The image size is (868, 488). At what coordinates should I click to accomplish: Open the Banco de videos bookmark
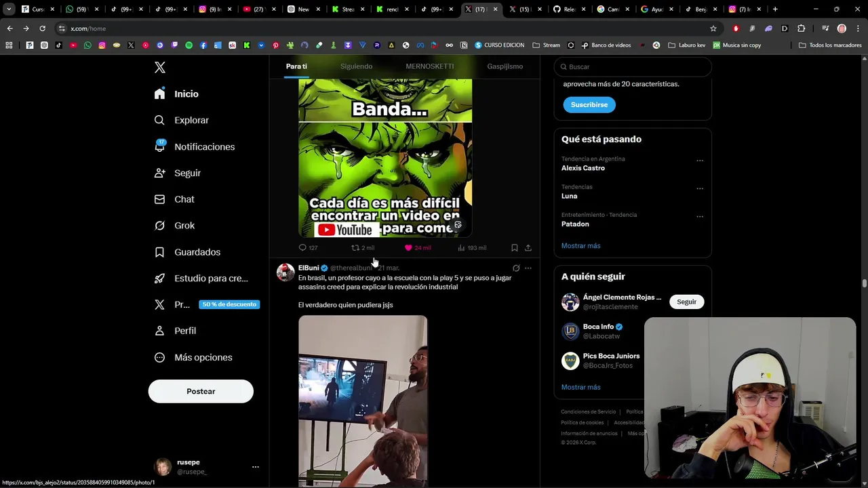click(x=606, y=45)
